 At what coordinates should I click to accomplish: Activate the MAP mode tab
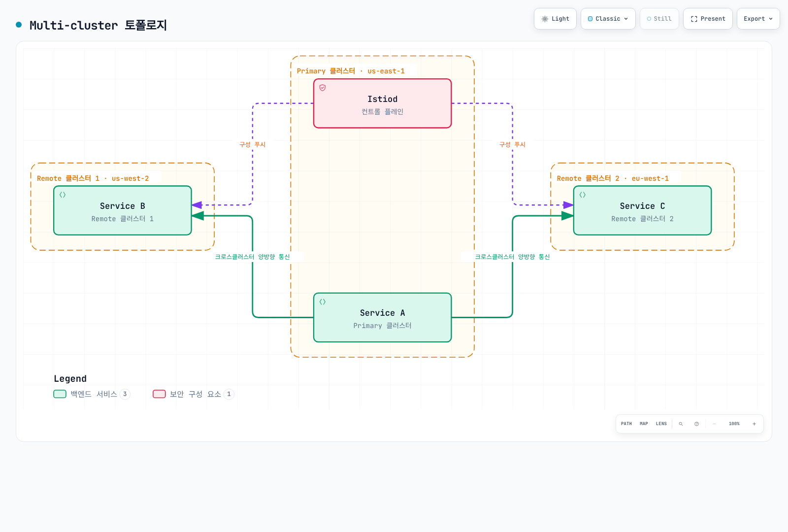[x=644, y=424]
